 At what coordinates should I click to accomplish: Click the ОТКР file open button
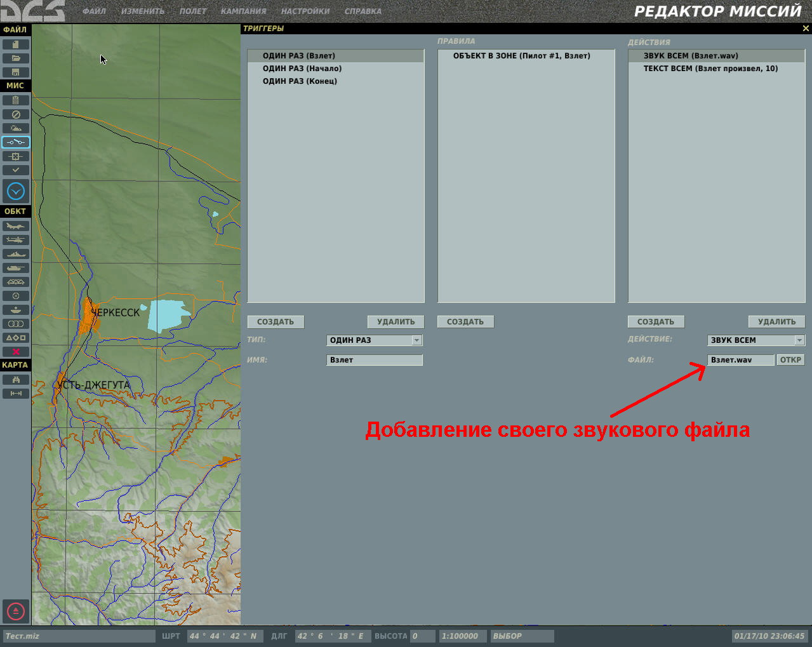click(791, 360)
